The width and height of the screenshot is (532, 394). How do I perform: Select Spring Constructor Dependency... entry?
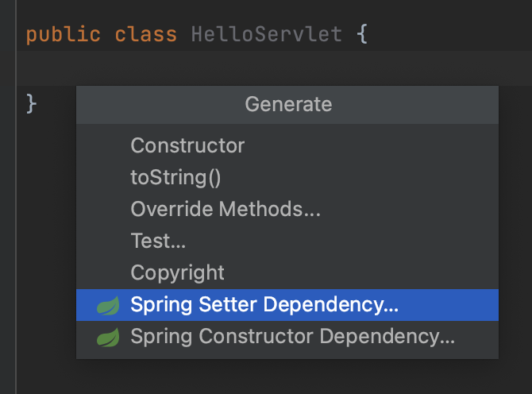pos(287,337)
